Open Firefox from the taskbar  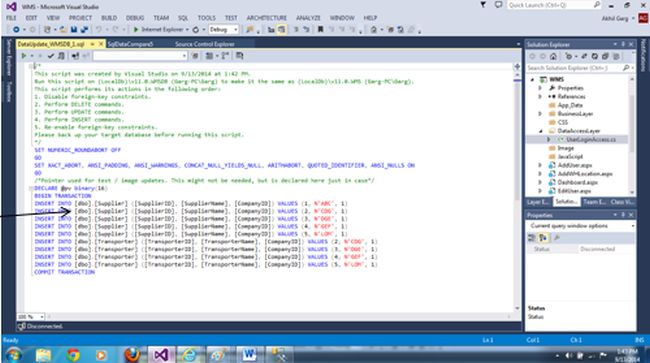(x=132, y=355)
